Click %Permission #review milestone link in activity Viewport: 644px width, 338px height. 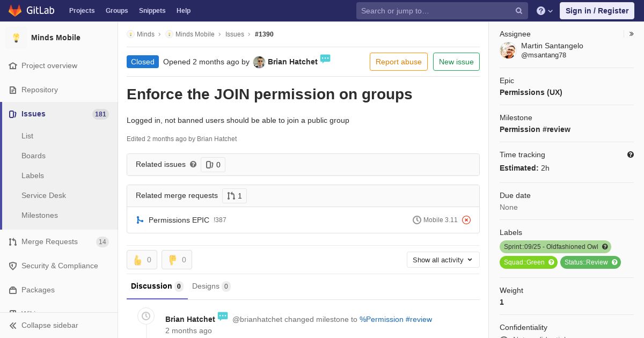coord(396,319)
